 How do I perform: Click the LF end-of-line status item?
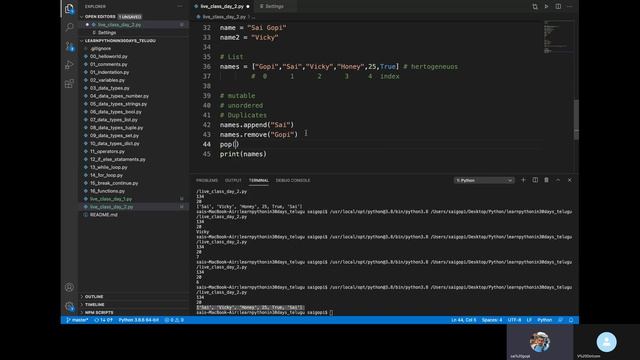point(529,320)
